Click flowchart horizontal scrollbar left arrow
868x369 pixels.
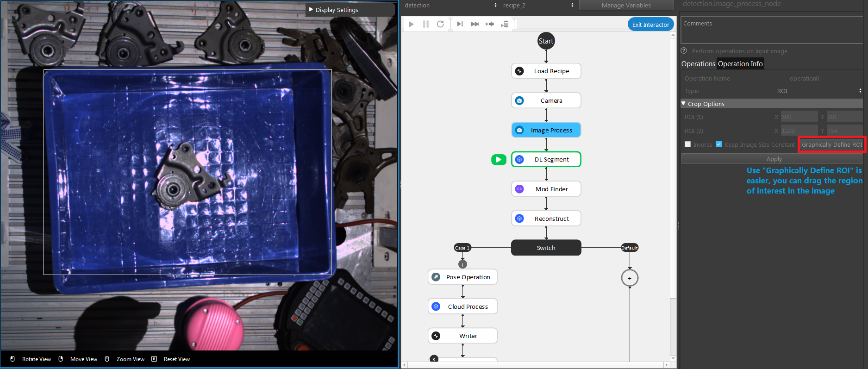coord(405,365)
